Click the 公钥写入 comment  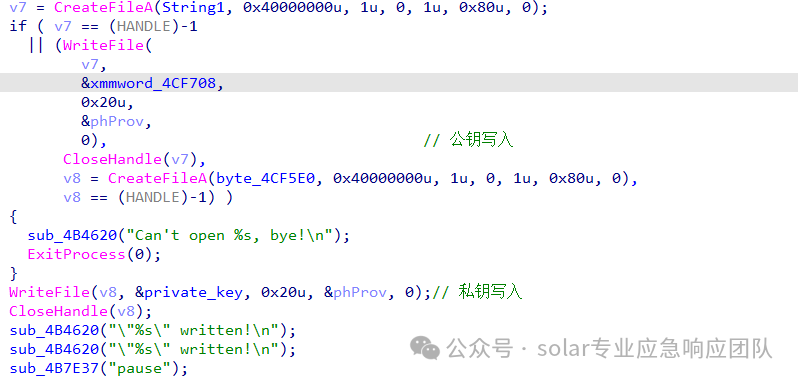[x=468, y=140]
